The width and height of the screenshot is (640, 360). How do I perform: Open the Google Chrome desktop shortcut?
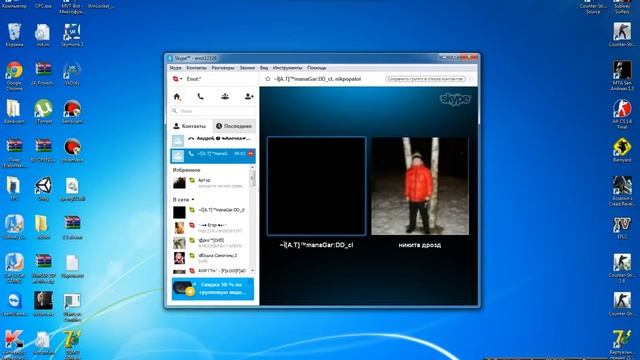pyautogui.click(x=14, y=76)
